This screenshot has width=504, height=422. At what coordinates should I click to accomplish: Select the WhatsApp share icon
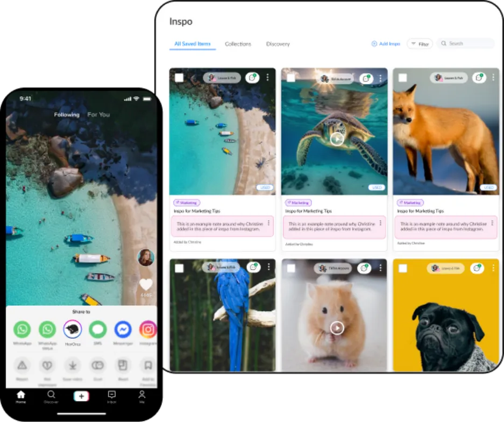coord(22,329)
